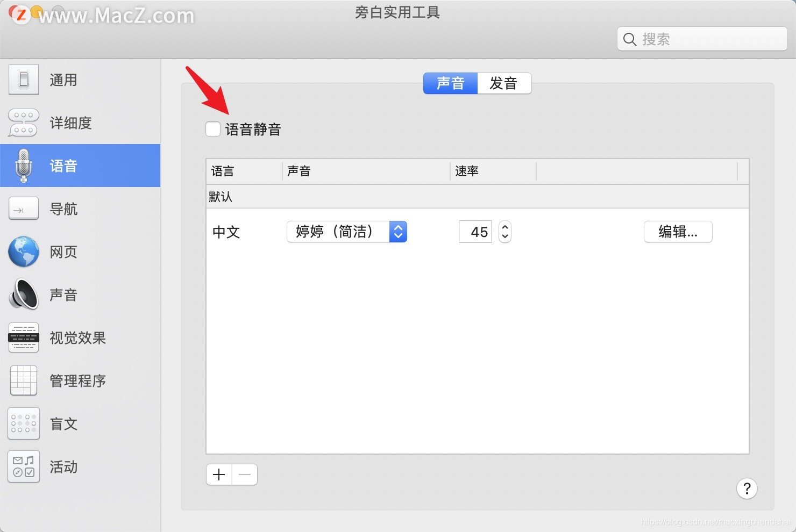Screen dimensions: 796x532
Task: Select the 活动 sidebar label
Action: point(63,467)
